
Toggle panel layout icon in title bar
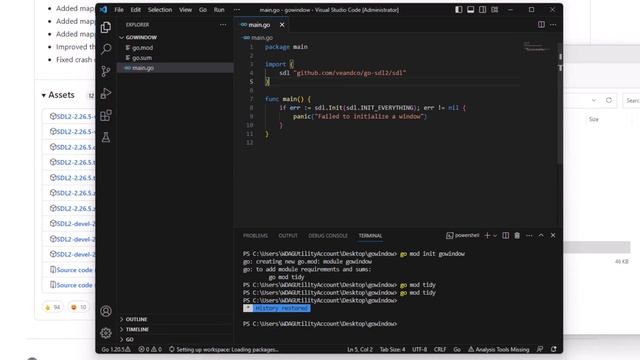[x=471, y=9]
